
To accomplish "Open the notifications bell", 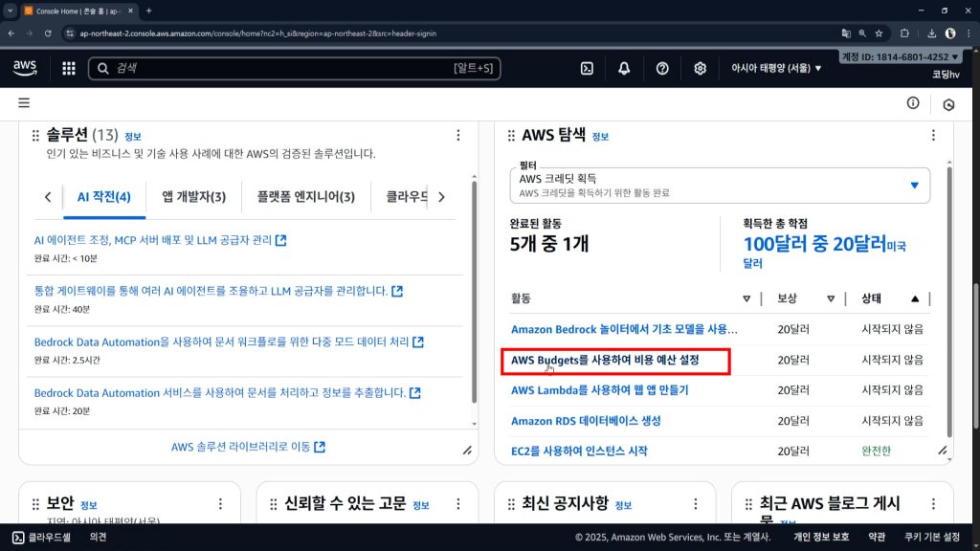I will point(624,69).
